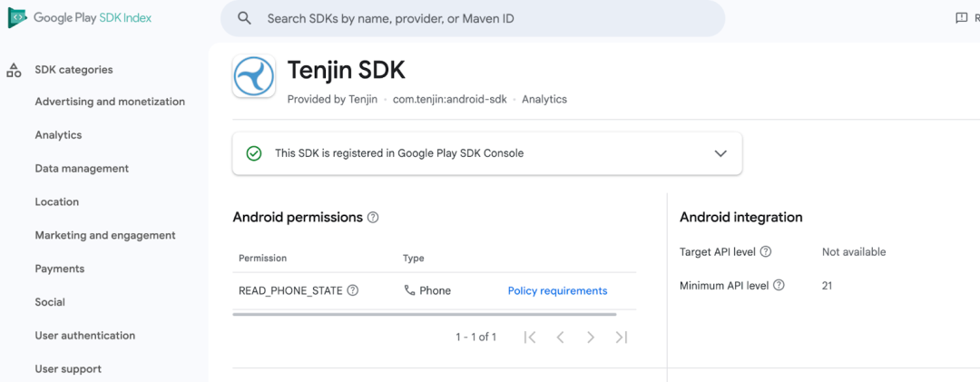Go to last page of permissions table
Viewport: 980px width, 382px height.
621,338
